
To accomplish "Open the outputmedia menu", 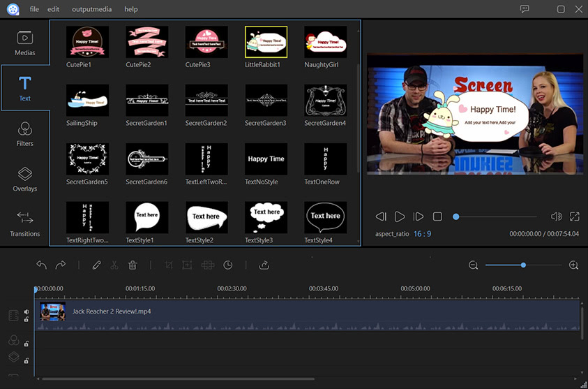I will click(x=92, y=9).
